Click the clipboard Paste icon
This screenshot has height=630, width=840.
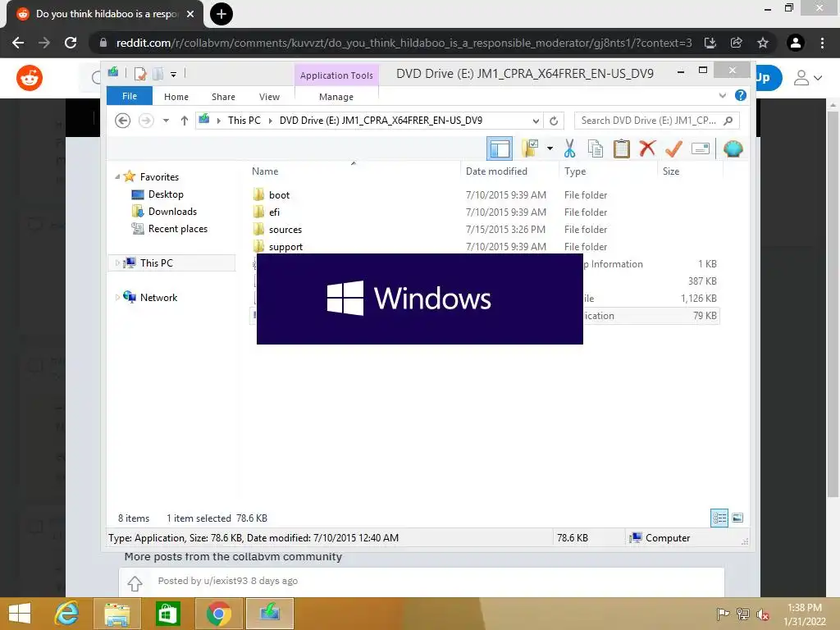pos(622,148)
